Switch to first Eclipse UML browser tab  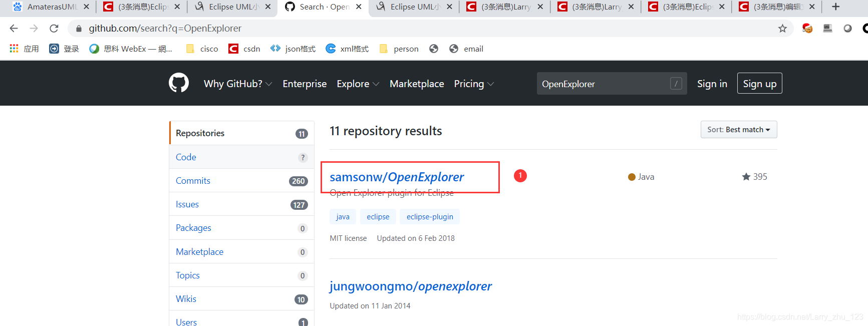tap(232, 7)
